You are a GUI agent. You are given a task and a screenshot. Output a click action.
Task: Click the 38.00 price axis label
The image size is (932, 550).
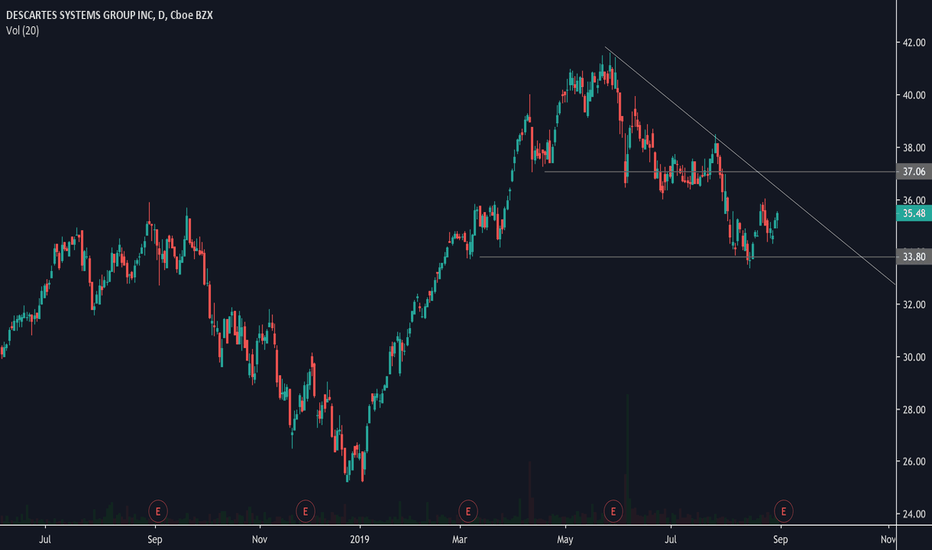[914, 147]
